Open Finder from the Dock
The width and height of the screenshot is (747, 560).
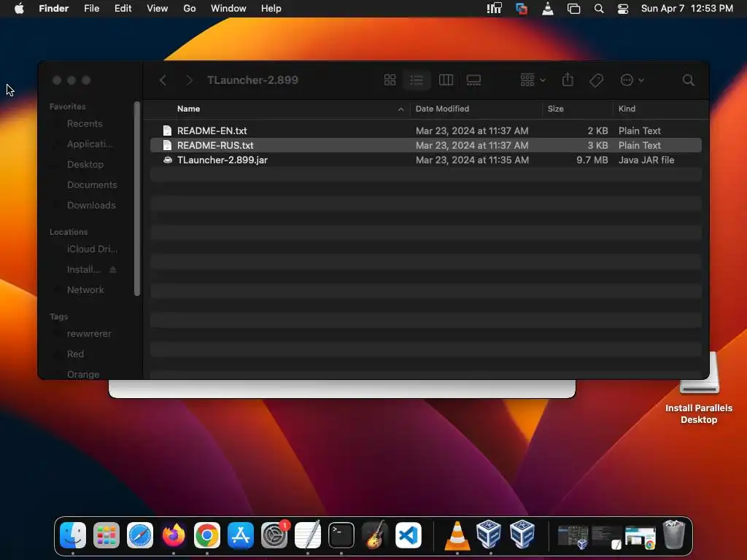point(73,535)
